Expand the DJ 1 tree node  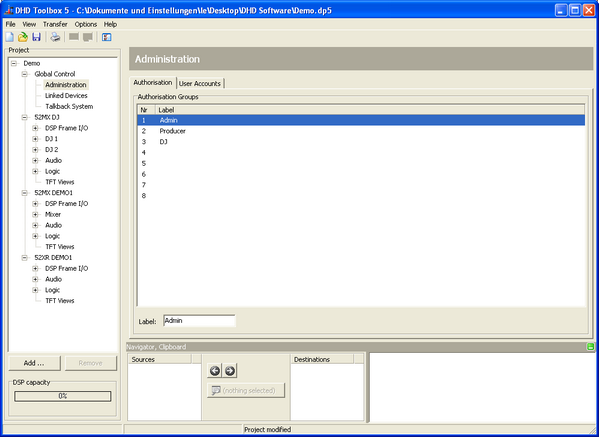pyautogui.click(x=35, y=139)
